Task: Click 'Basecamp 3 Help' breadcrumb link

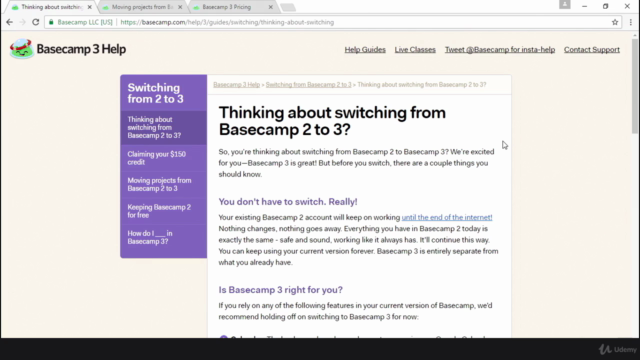Action: [236, 84]
